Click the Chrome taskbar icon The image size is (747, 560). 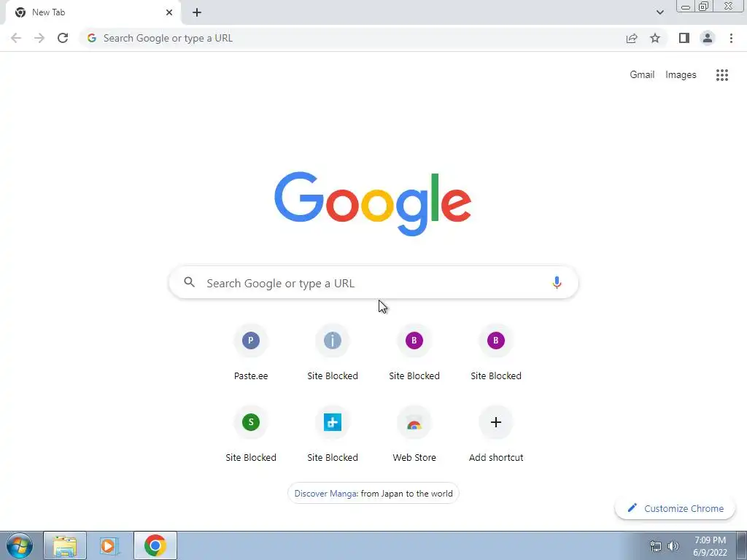(x=155, y=545)
